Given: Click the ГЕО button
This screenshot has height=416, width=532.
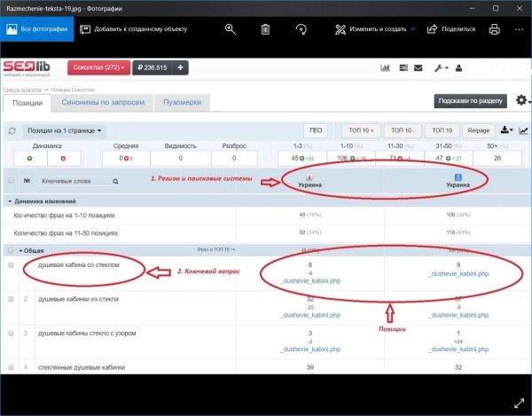Looking at the screenshot, I should (x=316, y=130).
